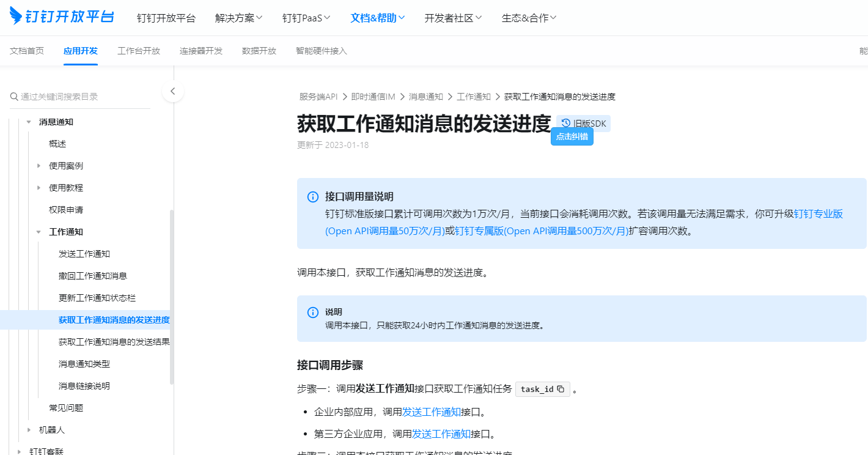Go to 钉钉开放平台 in top navigation
Viewport: 868px width, 455px height.
pos(166,18)
